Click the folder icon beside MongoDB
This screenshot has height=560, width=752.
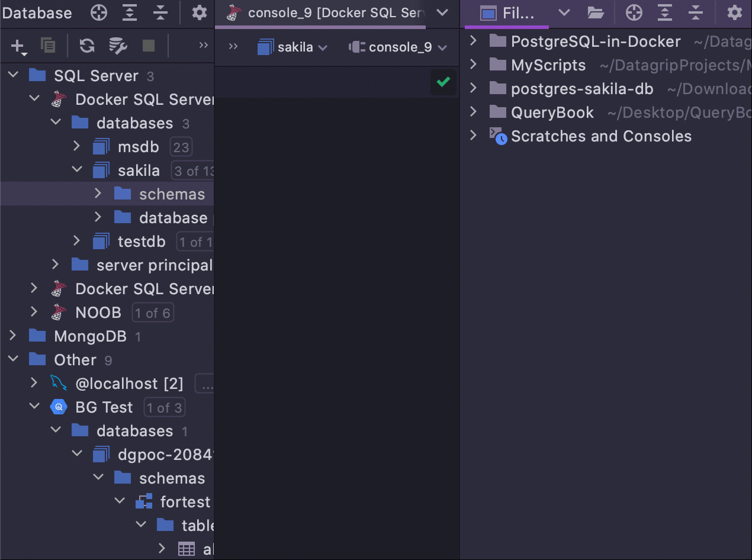pyautogui.click(x=37, y=336)
